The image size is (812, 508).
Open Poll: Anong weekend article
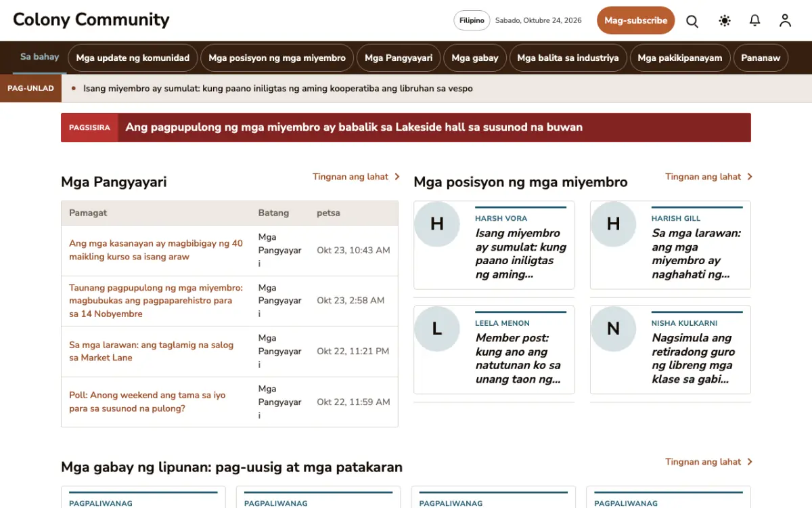[x=148, y=402]
